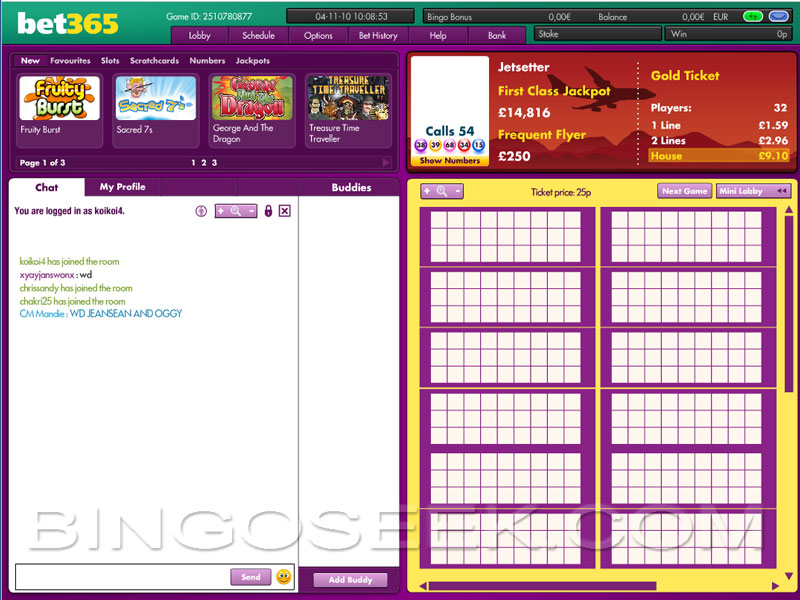Select the Jackpots games tab
The height and width of the screenshot is (600, 800).
pos(253,60)
